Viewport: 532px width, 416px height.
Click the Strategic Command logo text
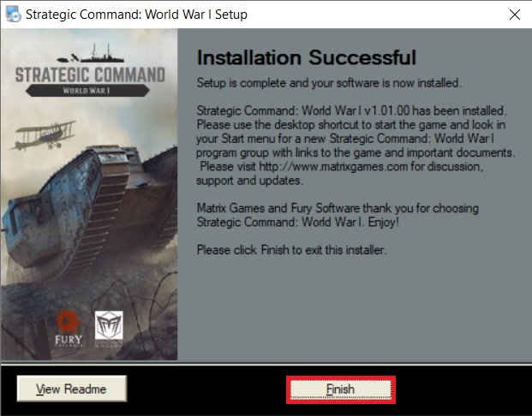[90, 74]
